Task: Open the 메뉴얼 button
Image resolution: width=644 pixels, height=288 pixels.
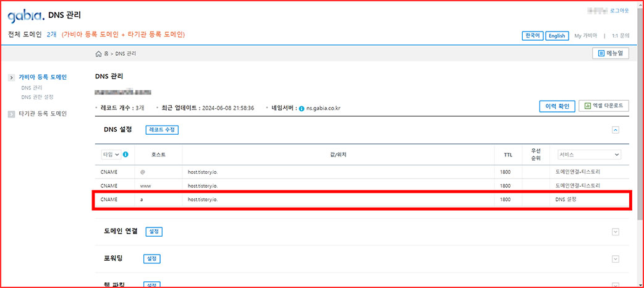Action: pos(611,53)
